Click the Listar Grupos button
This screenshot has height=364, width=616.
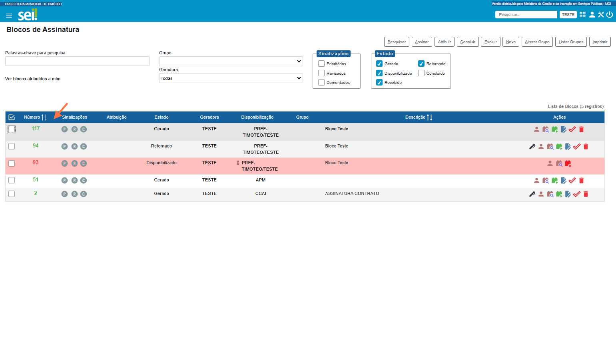[x=571, y=42]
